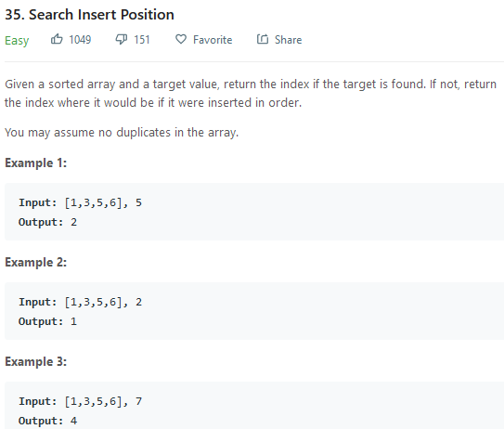
Task: Click the Example 2 heading
Action: click(x=35, y=263)
